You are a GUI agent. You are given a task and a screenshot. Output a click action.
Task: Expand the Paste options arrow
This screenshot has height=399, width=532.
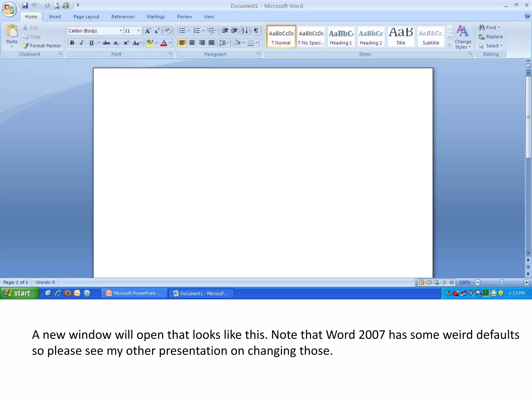coord(12,47)
